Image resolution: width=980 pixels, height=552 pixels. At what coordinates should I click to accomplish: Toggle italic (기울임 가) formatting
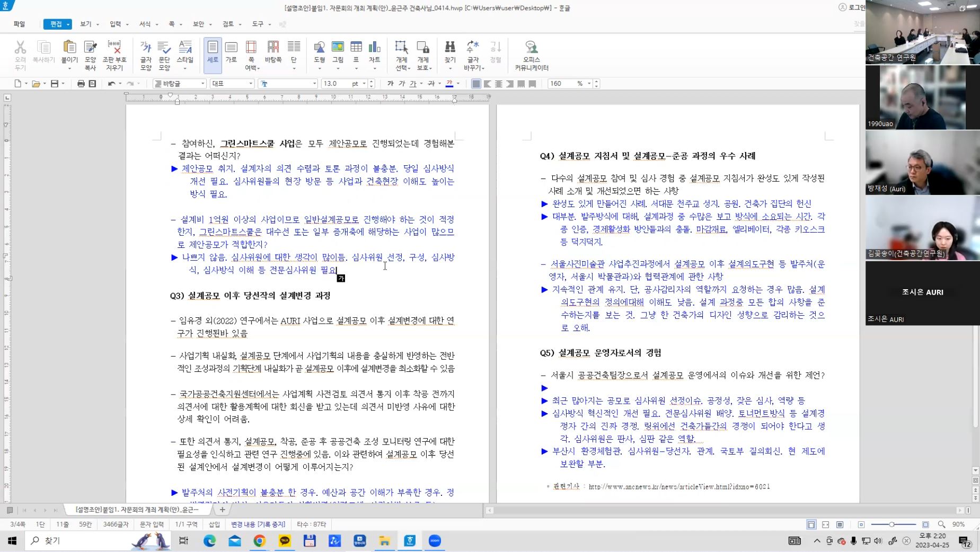402,84
